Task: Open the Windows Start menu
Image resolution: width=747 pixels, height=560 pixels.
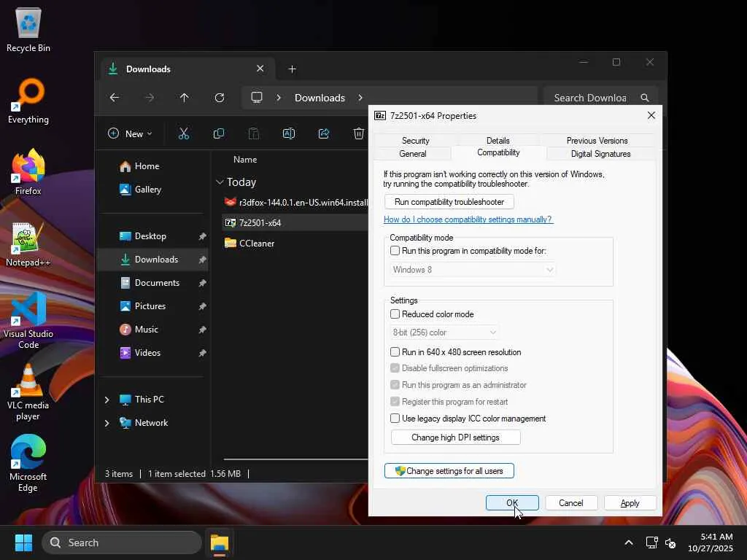Action: 23,542
